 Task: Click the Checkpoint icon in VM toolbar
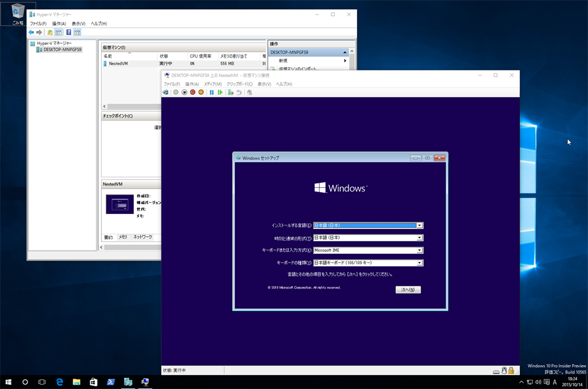click(231, 92)
